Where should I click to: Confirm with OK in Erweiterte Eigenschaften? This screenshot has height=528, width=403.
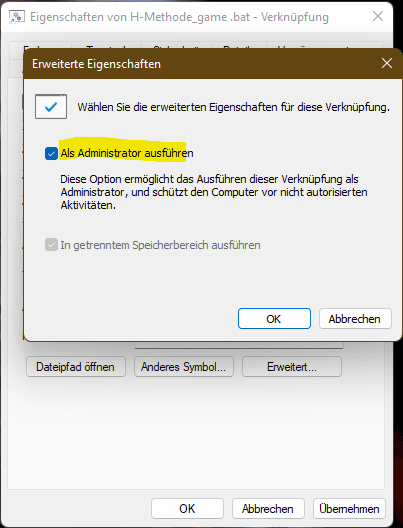pos(274,319)
